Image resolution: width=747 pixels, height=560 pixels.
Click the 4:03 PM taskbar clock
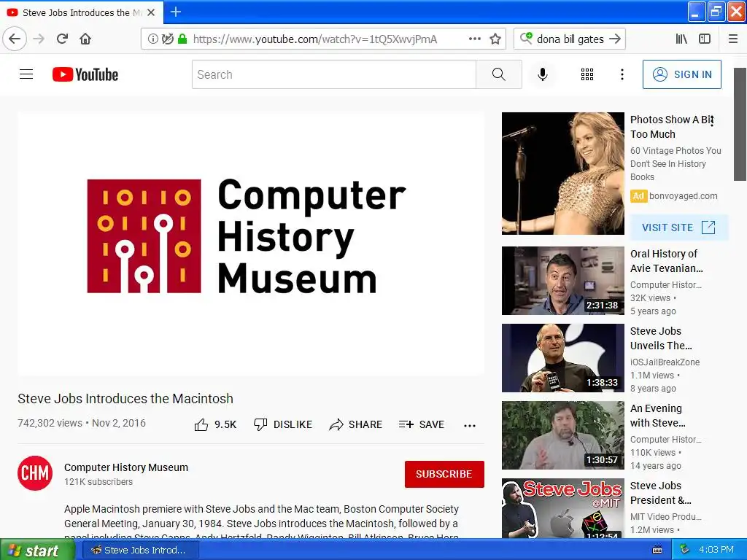point(716,550)
